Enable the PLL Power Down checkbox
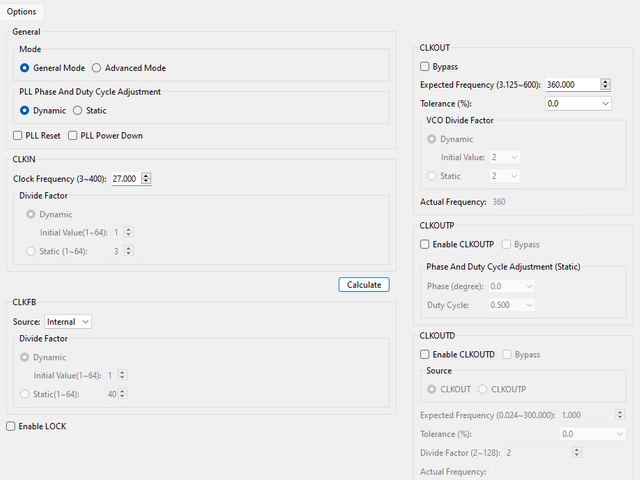The width and height of the screenshot is (640, 480). click(x=73, y=136)
